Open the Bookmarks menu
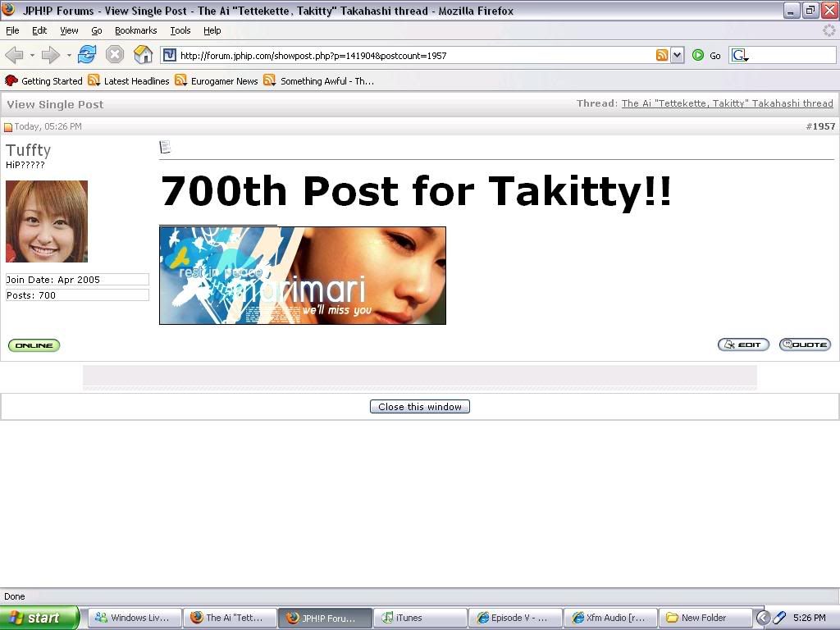 tap(136, 30)
